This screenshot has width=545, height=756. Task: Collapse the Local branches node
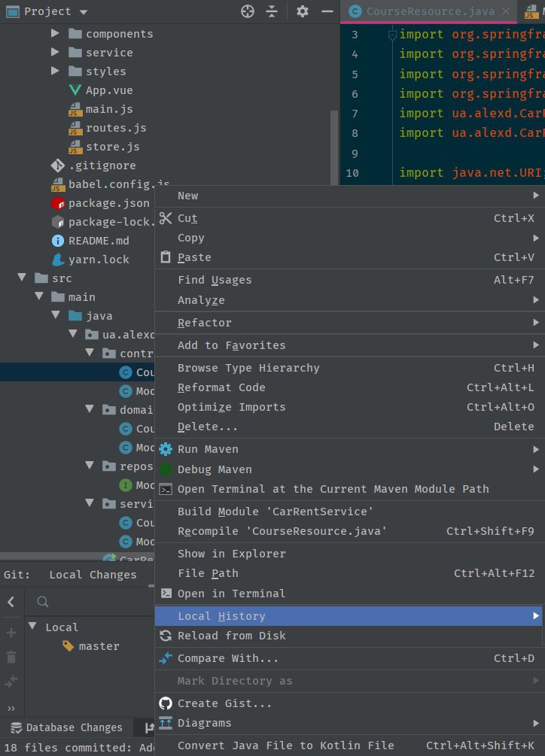pos(32,627)
